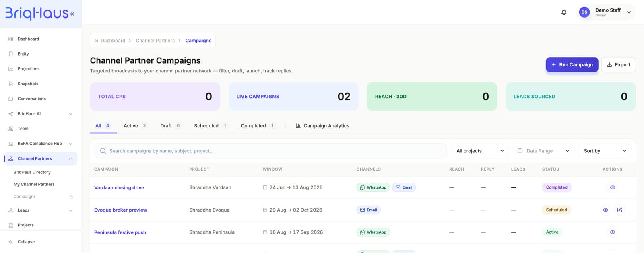The width and height of the screenshot is (644, 255).
Task: Click the Shraddha Peninsula project cell
Action: pos(212,232)
